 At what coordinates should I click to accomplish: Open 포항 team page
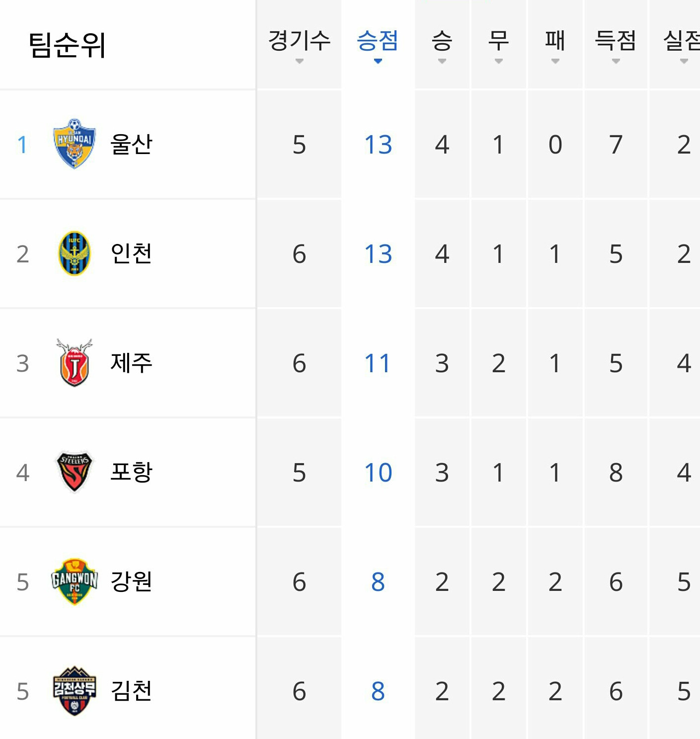coord(131,472)
